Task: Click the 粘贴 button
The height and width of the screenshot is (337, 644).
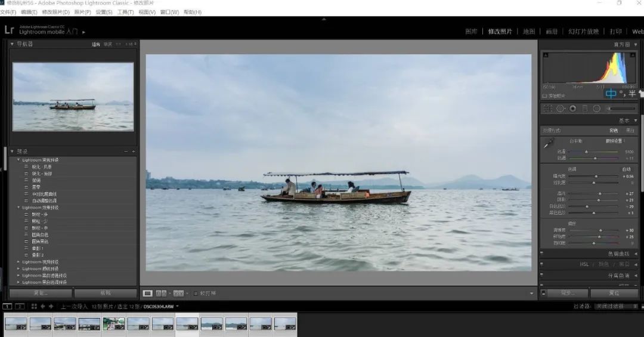Action: 106,293
